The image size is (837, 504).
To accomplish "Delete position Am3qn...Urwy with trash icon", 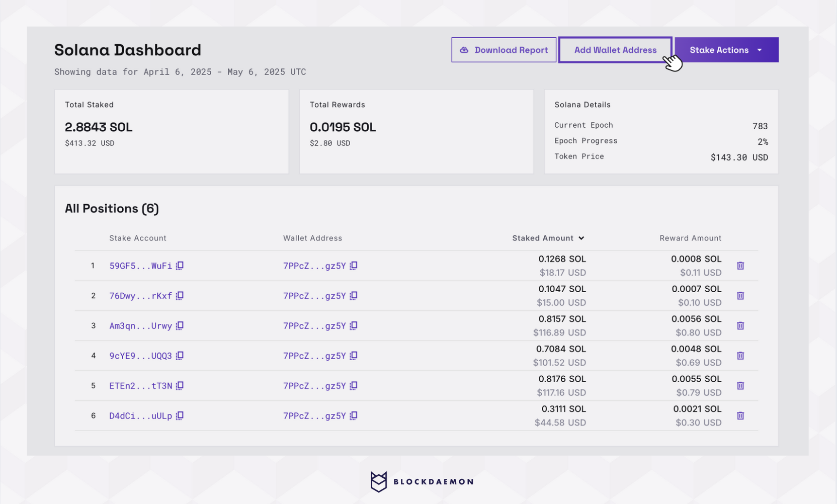I will (x=740, y=326).
